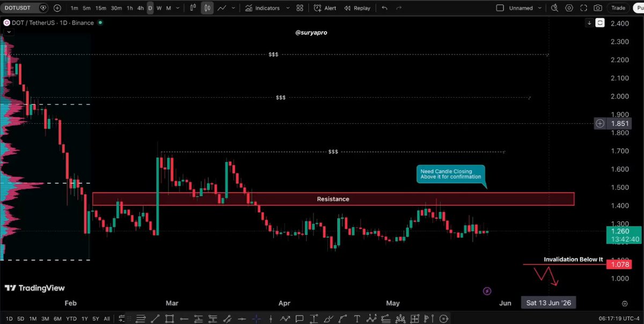Select the weekly W timeframe
This screenshot has height=324, width=644.
[159, 8]
